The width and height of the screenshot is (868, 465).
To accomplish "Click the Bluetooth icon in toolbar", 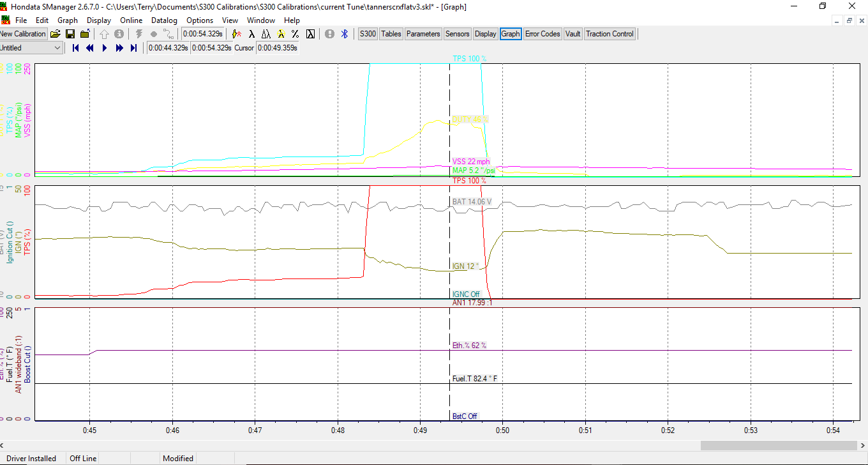I will coord(345,34).
